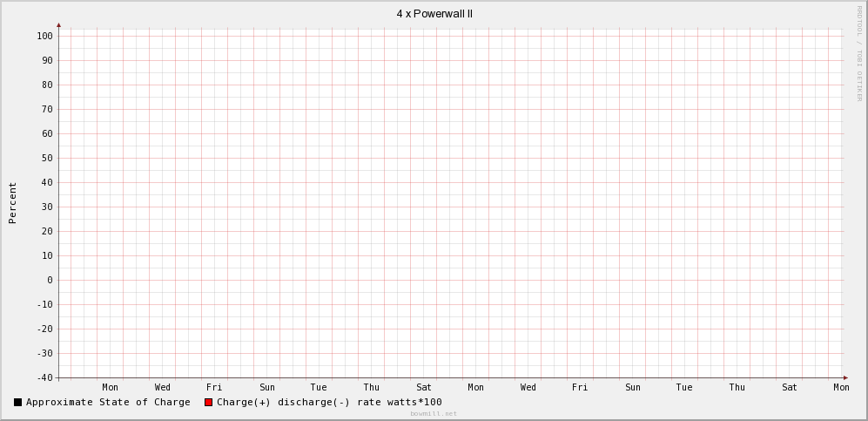Click the 'Charge(+) discharge(-) rate watts*100' legend label

329,402
